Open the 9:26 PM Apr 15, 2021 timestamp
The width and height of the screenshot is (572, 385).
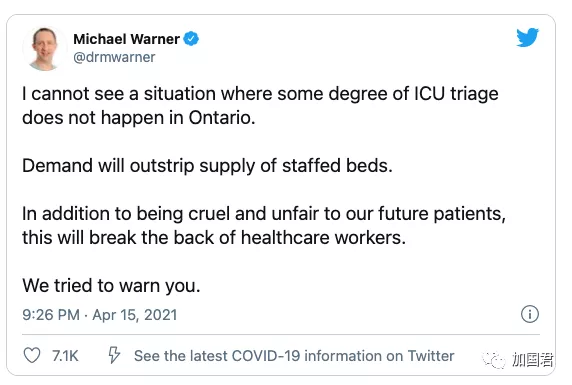point(100,315)
